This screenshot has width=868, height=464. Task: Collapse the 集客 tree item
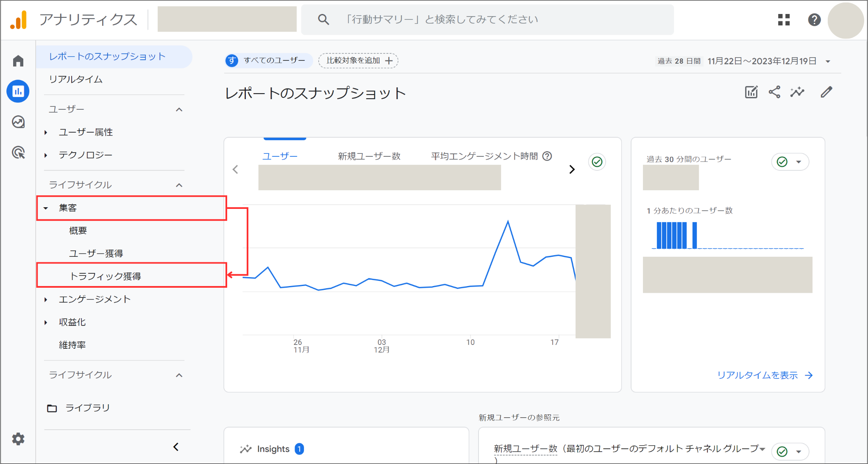pos(46,208)
